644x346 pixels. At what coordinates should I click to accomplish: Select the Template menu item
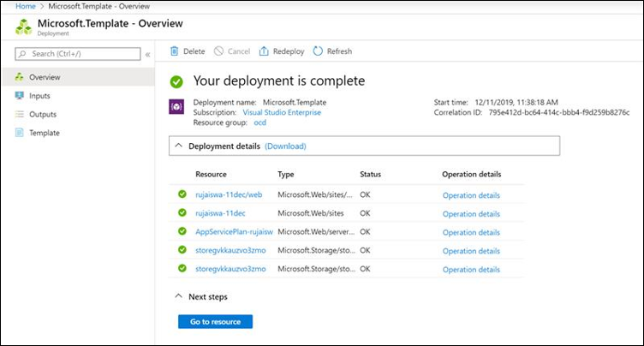(x=45, y=133)
